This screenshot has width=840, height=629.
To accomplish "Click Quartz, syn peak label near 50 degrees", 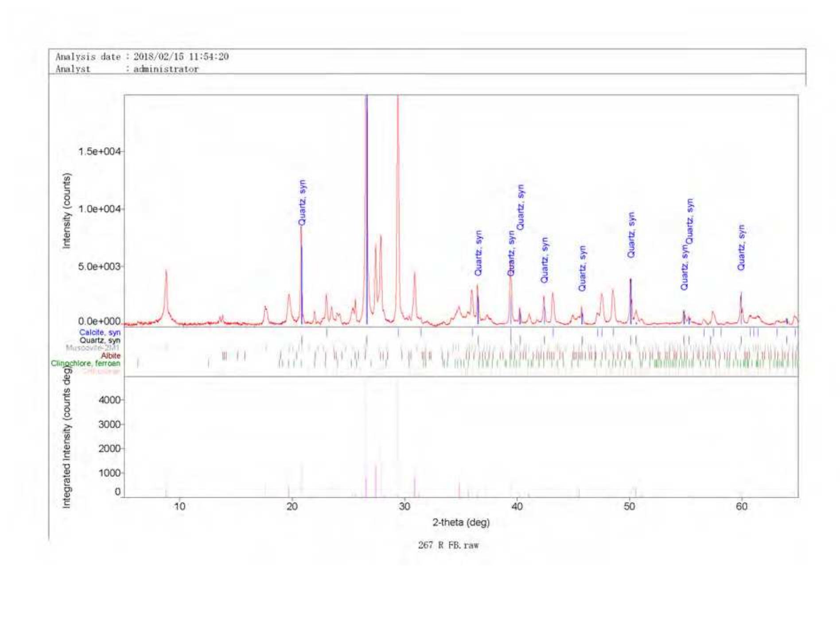I will [x=631, y=235].
